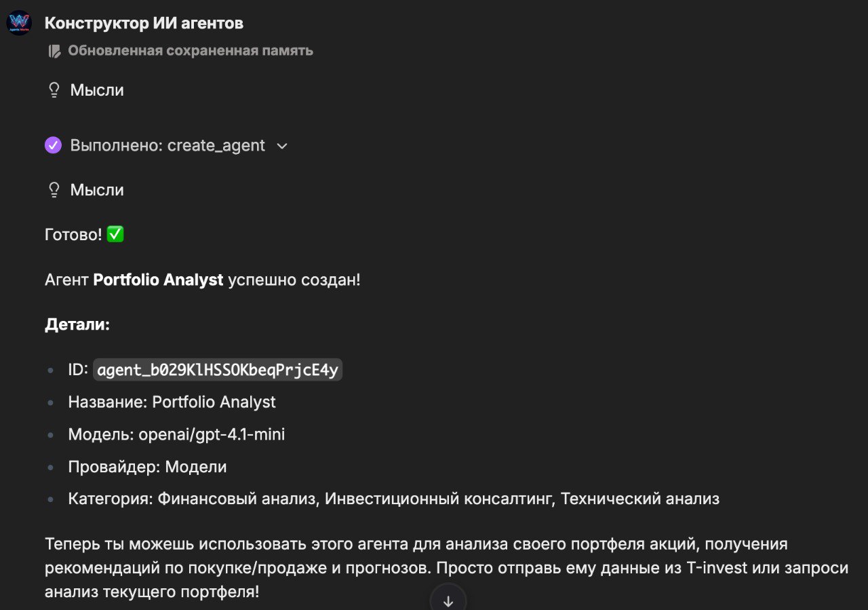Click the Конструктор ИИ агентов title

click(x=144, y=23)
